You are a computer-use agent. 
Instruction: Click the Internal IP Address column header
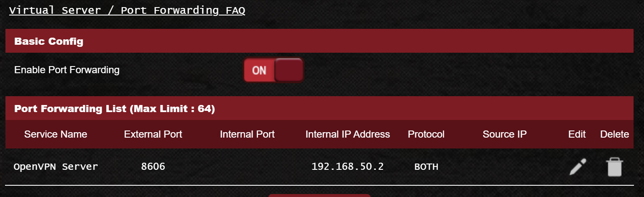pos(348,134)
